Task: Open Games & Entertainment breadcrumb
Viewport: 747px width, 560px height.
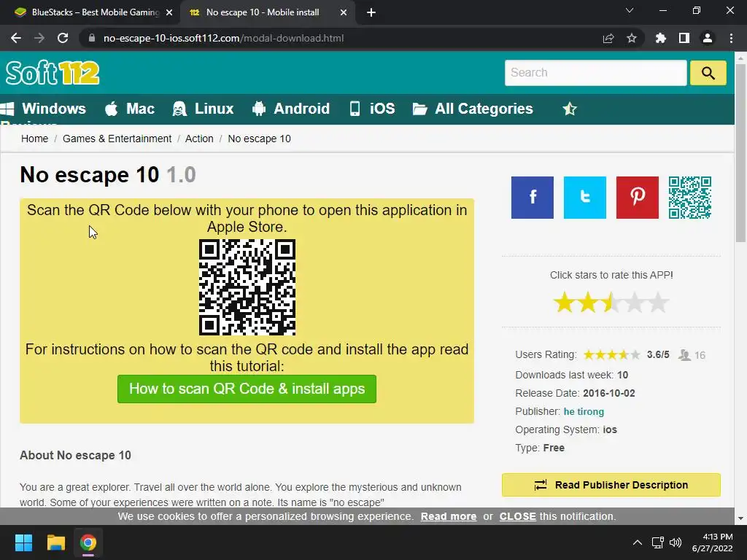Action: click(117, 139)
